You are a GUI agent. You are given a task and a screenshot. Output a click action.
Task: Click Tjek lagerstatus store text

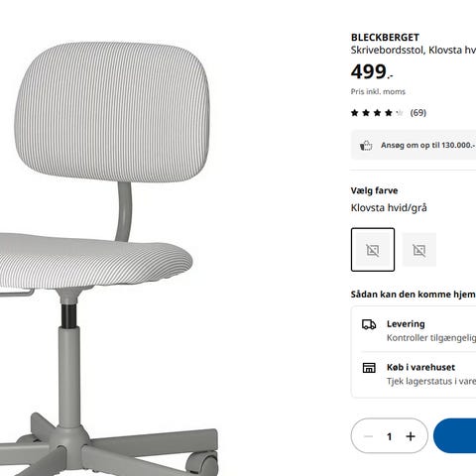(x=431, y=381)
